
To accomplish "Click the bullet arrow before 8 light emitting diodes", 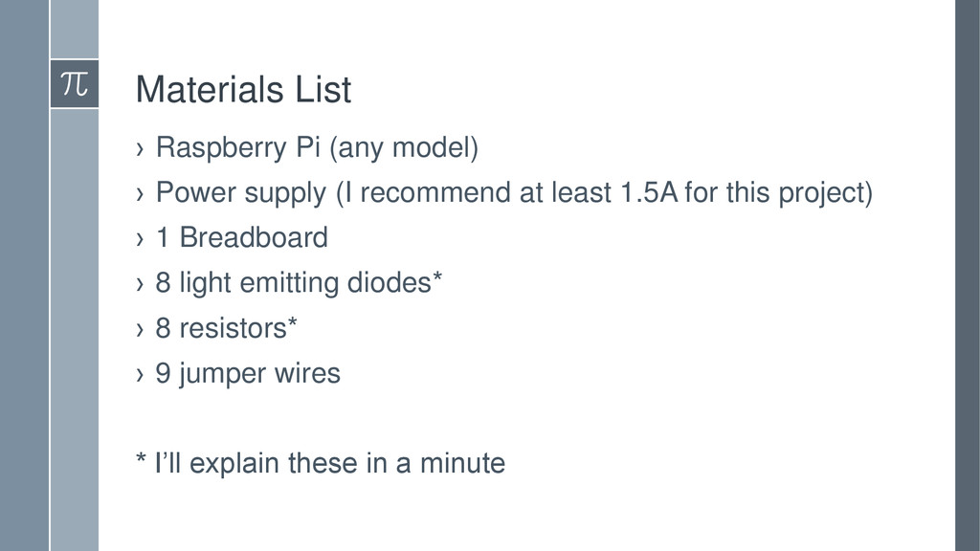I will click(x=140, y=285).
